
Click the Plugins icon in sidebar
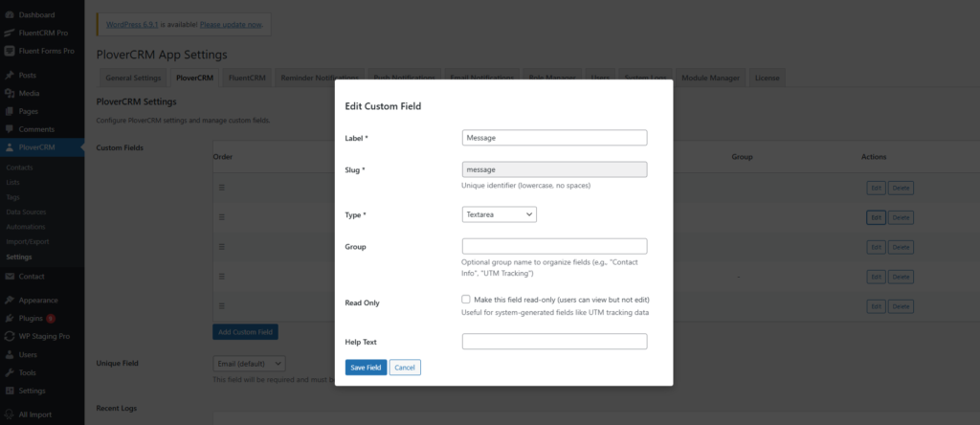click(10, 318)
